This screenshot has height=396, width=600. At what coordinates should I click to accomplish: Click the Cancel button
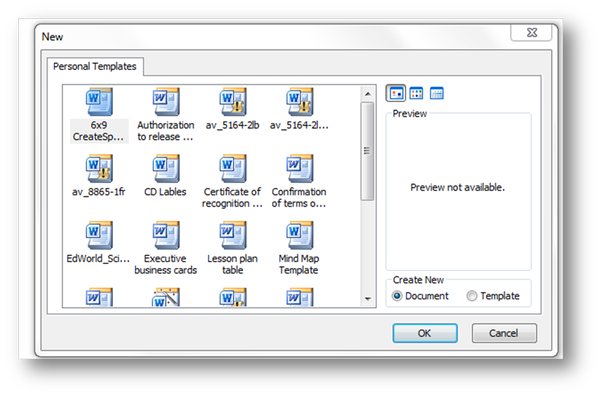pyautogui.click(x=504, y=333)
